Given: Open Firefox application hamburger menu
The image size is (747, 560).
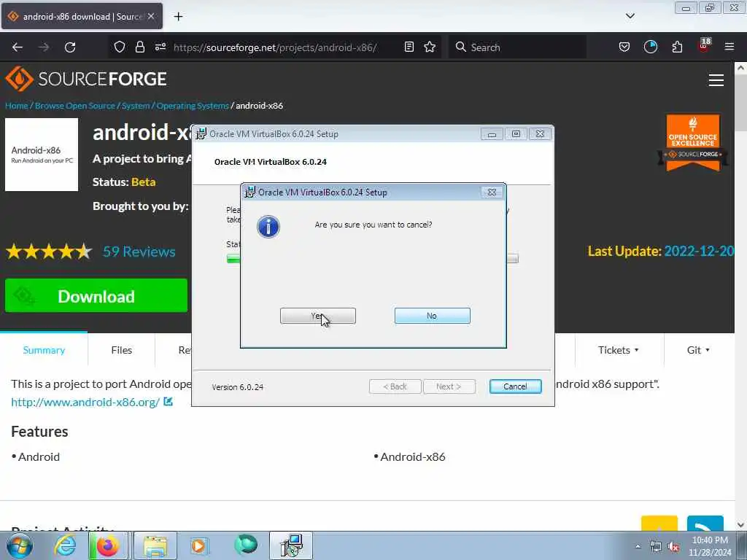Looking at the screenshot, I should [729, 47].
